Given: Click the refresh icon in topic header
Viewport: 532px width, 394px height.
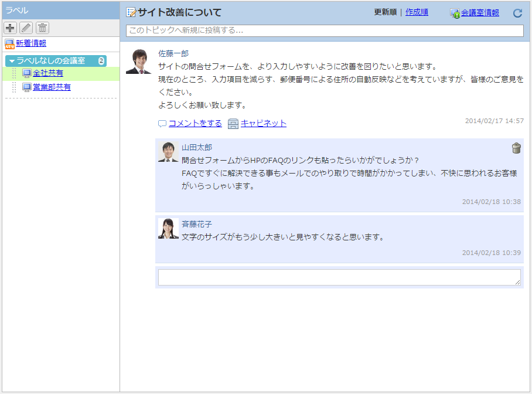Looking at the screenshot, I should pyautogui.click(x=517, y=13).
